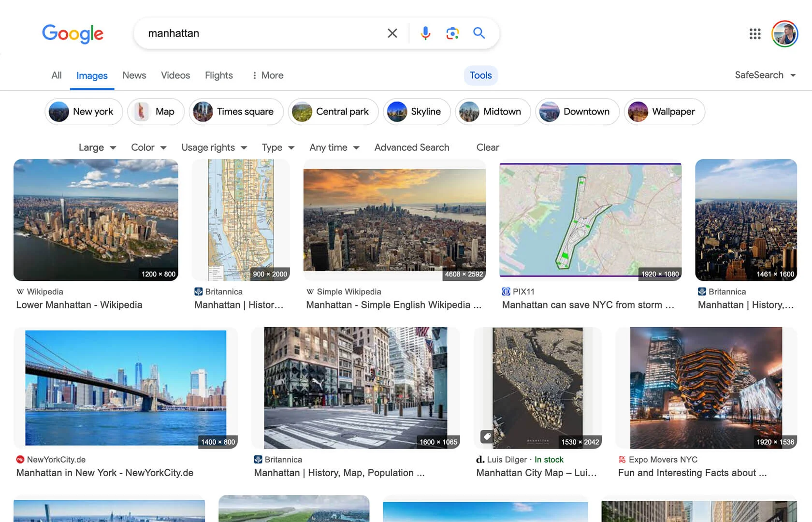
Task: Clear the search box with the X icon
Action: [392, 33]
